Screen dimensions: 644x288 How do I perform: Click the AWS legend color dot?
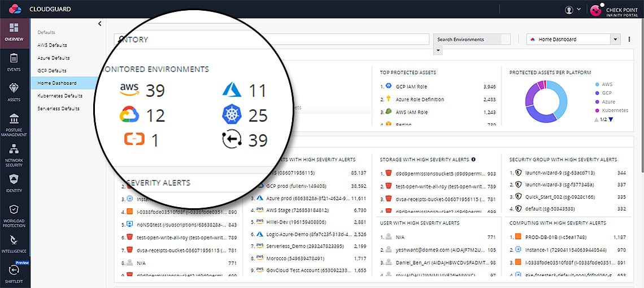(x=597, y=84)
